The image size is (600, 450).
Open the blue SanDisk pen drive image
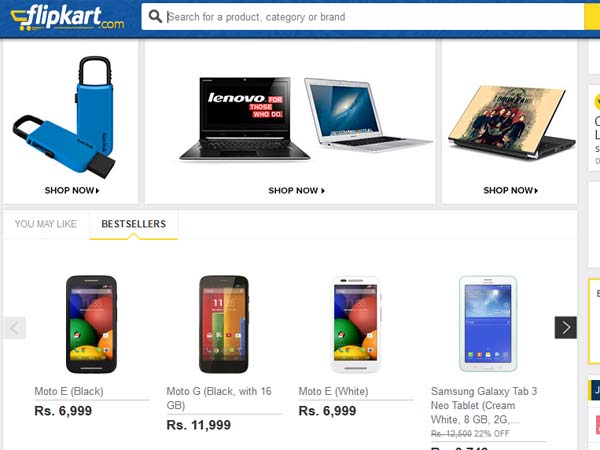[64, 117]
